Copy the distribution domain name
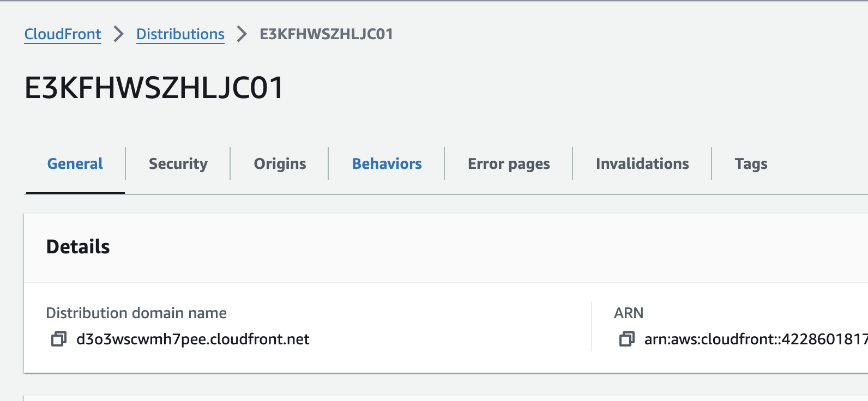Viewport: 868px width, 401px height. pyautogui.click(x=59, y=339)
